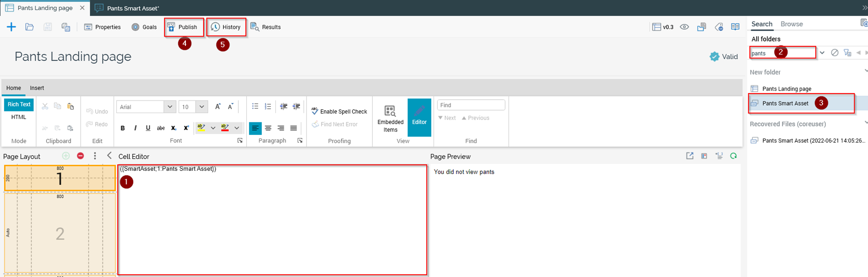Open the text highlight color dropdown
The height and width of the screenshot is (277, 868).
click(x=213, y=128)
